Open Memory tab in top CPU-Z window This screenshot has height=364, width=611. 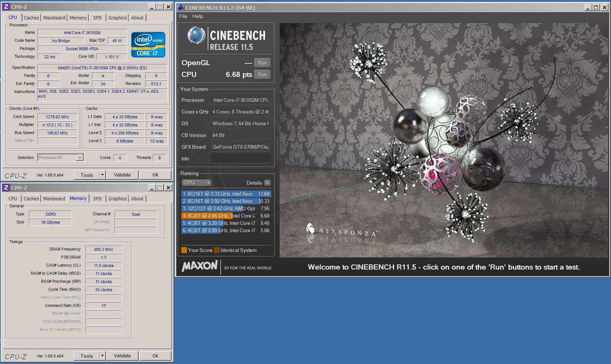pos(78,18)
